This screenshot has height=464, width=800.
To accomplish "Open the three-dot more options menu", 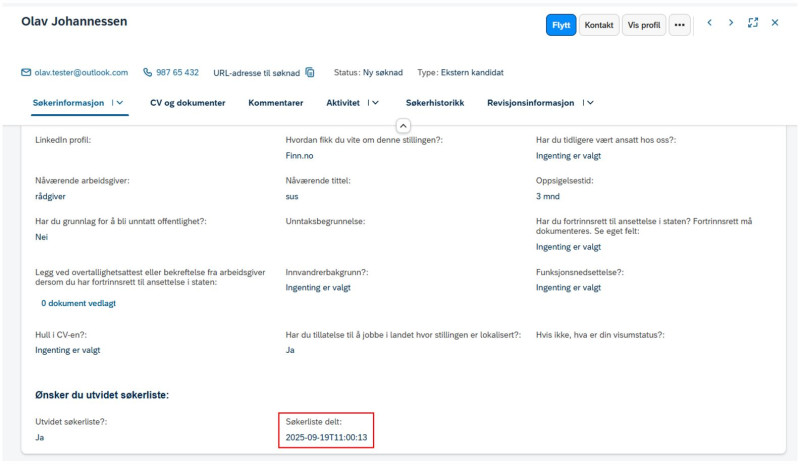I will (680, 25).
